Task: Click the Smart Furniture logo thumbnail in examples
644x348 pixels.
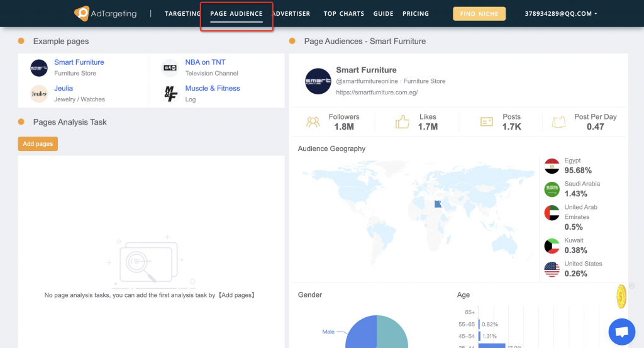Action: [39, 68]
